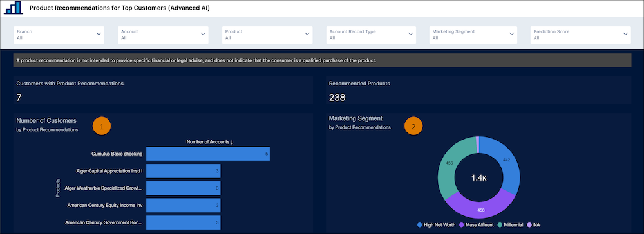Open the Product filter dropdown
Image resolution: width=644 pixels, height=234 pixels.
tap(267, 35)
